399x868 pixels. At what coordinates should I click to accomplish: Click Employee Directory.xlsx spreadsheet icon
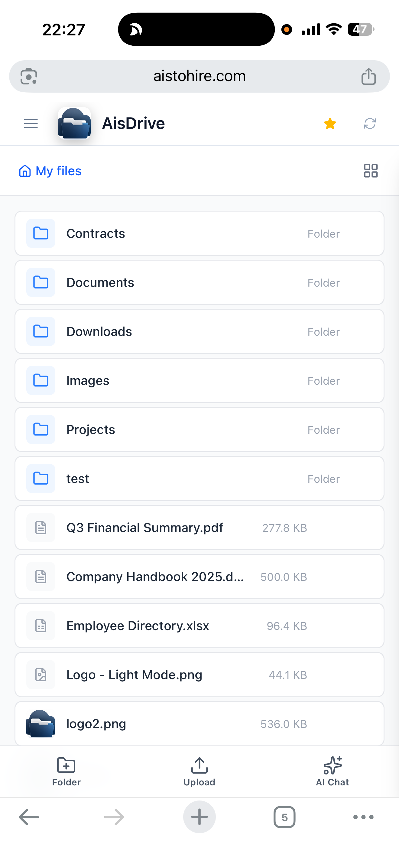pos(41,626)
